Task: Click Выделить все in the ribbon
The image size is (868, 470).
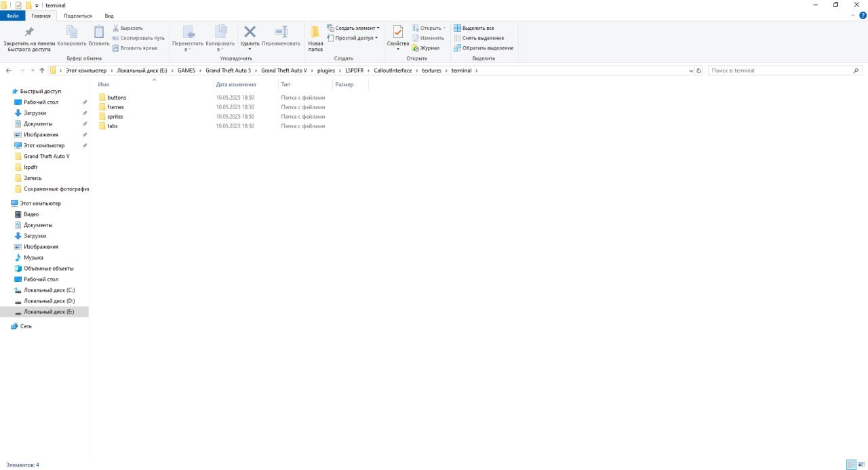Action: coord(474,28)
